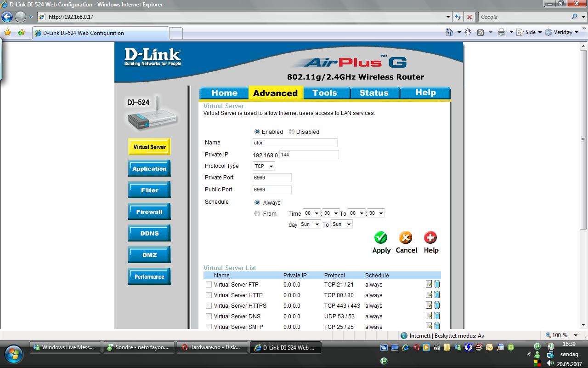Go to the Home page icon
588x368 pixels.
[x=449, y=32]
